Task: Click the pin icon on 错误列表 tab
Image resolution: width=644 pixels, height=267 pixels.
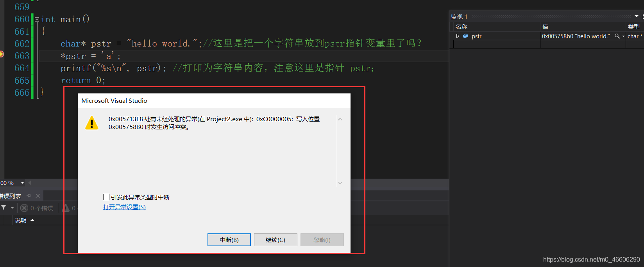Action: coord(29,196)
